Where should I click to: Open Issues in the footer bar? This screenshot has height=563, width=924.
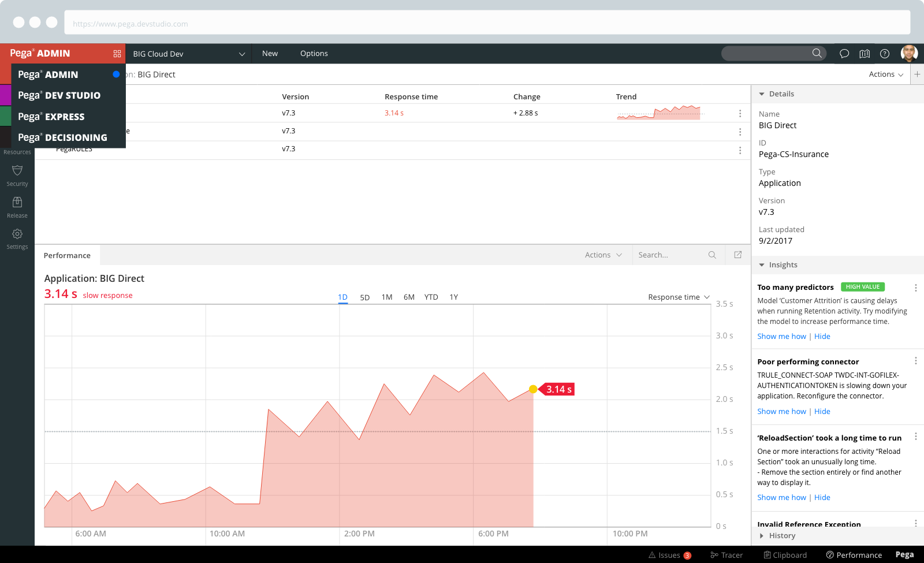(670, 555)
